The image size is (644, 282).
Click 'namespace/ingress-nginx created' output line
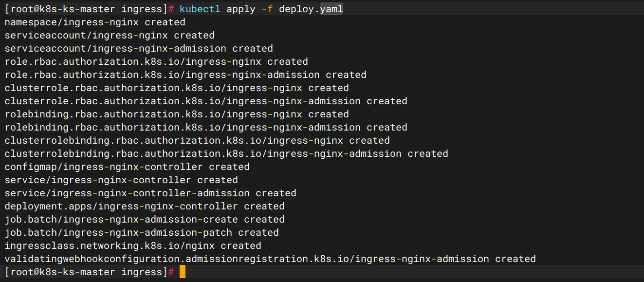tap(95, 22)
